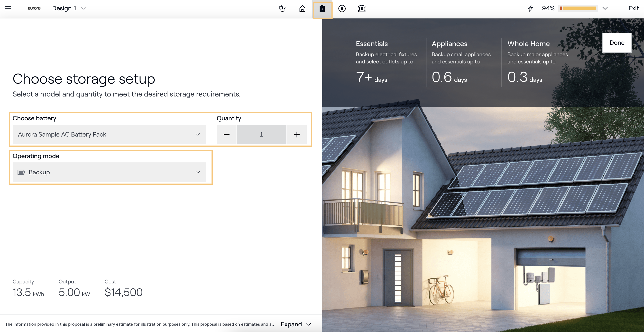Click Exit in the top bar

click(x=633, y=8)
